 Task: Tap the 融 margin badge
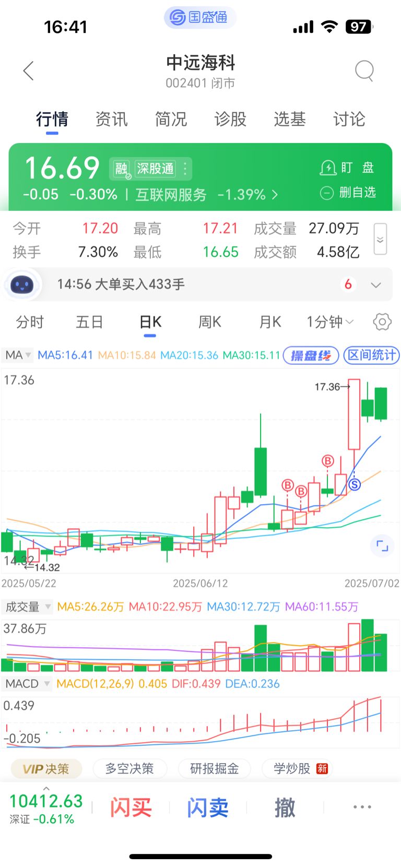click(121, 169)
